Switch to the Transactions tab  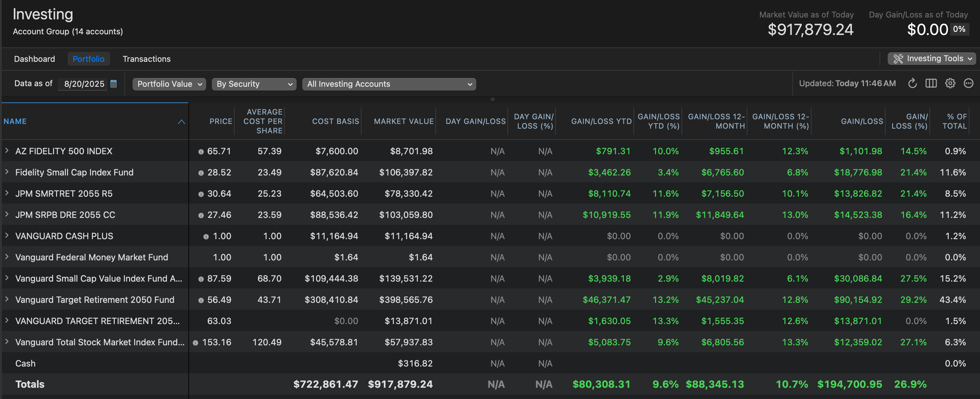[147, 59]
